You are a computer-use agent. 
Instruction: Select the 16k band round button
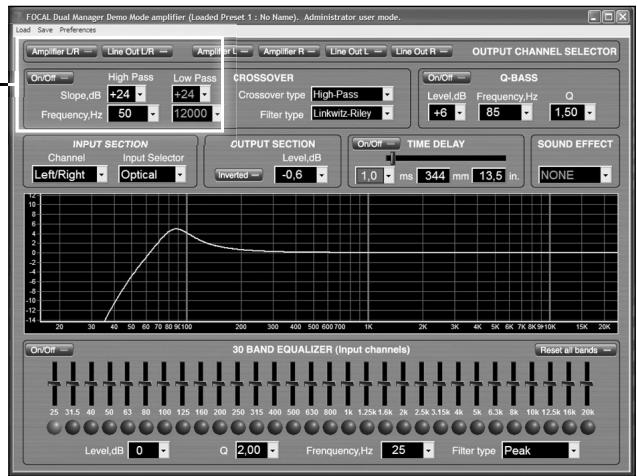tap(569, 427)
